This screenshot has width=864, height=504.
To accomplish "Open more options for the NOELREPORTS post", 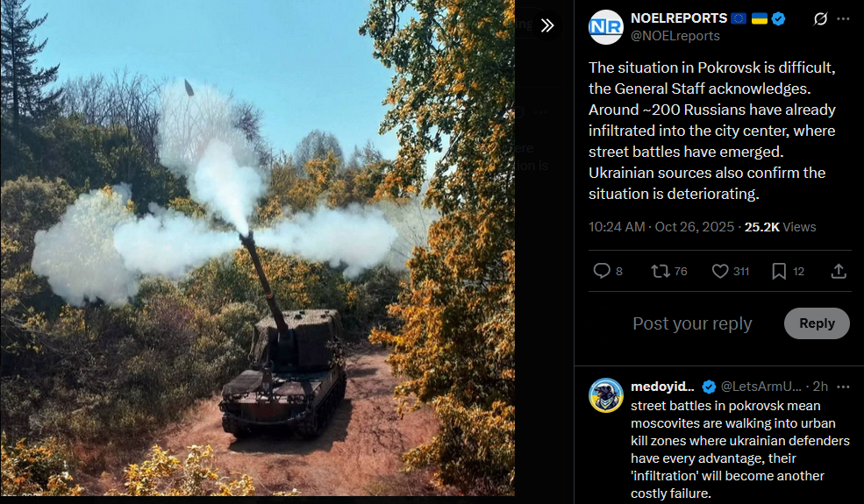I will point(843,18).
